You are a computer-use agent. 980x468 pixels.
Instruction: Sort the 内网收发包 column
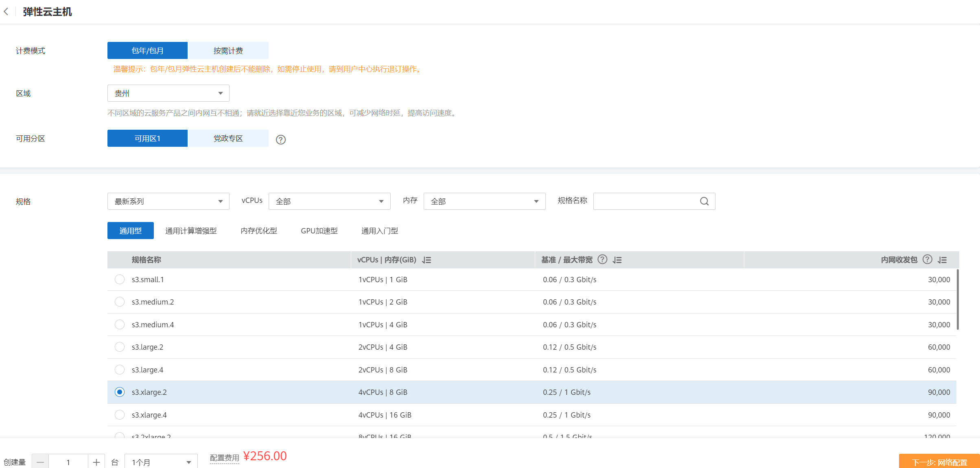(x=942, y=260)
